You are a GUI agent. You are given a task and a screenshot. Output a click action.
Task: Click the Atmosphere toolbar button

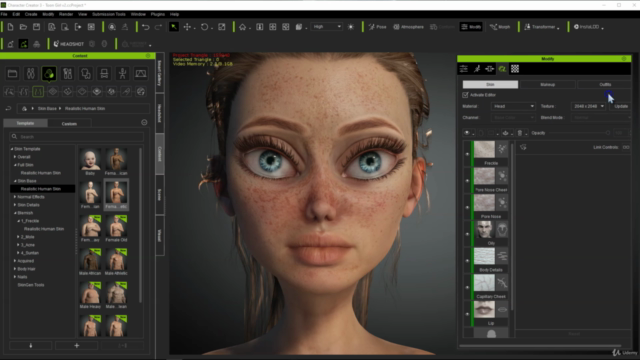coord(408,27)
